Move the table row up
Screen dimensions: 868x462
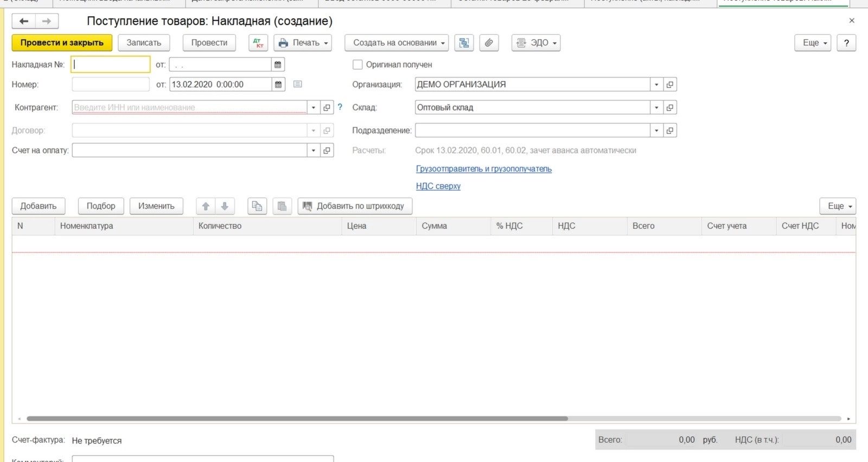click(206, 206)
